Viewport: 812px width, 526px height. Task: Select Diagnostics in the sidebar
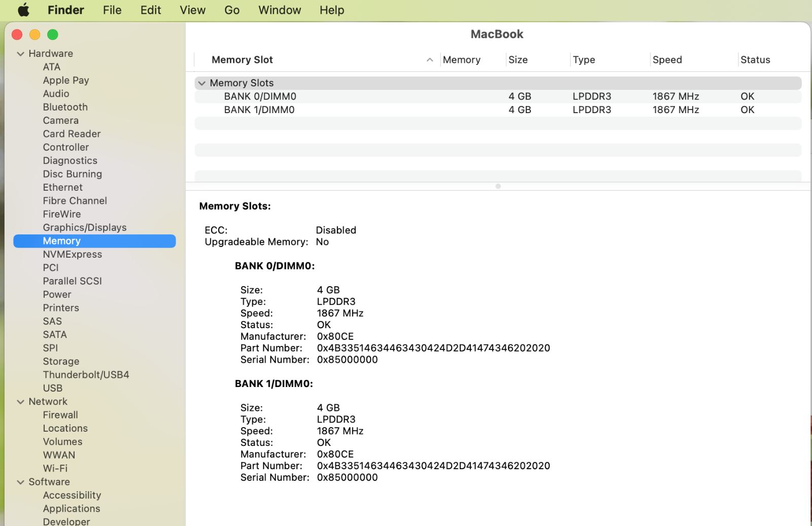pyautogui.click(x=70, y=161)
